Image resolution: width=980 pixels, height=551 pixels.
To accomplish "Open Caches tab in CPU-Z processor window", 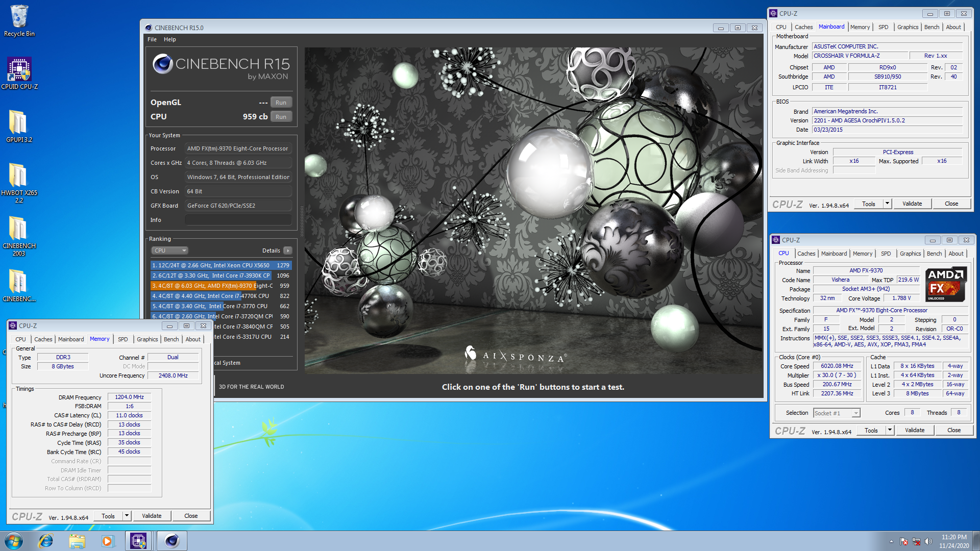I will tap(806, 254).
